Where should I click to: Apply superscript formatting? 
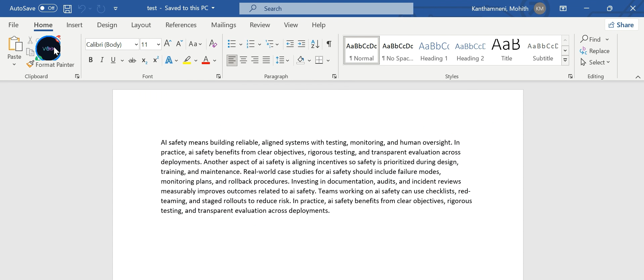[156, 60]
